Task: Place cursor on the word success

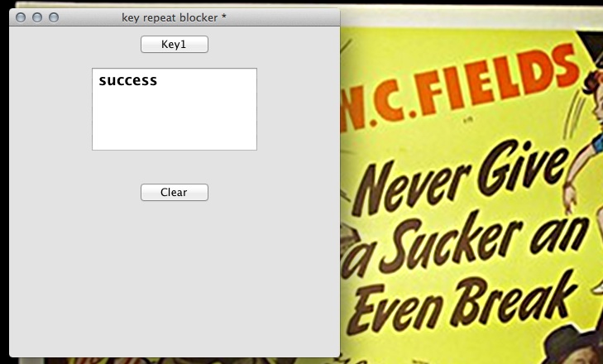Action: click(128, 80)
